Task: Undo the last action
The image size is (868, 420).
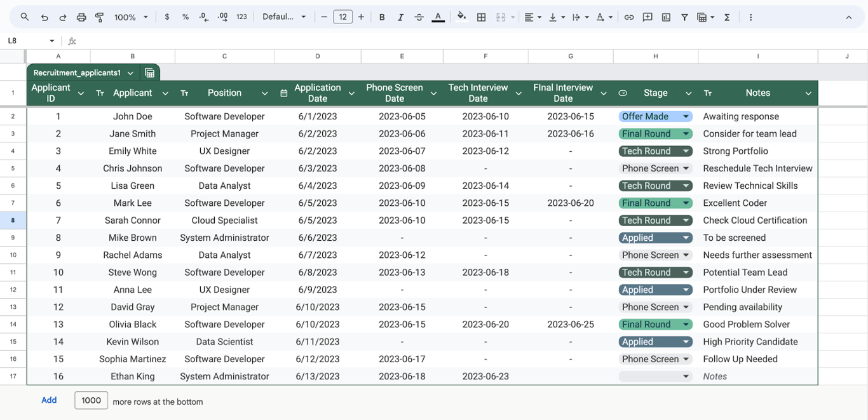Action: pyautogui.click(x=44, y=17)
